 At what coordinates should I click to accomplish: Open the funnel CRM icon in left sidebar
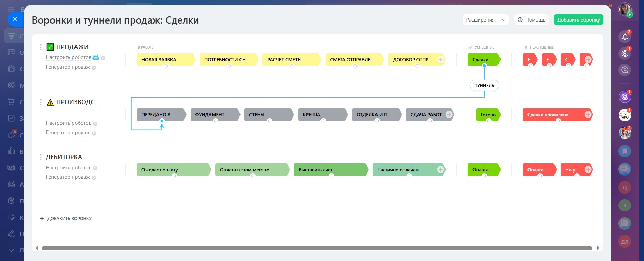12,36
